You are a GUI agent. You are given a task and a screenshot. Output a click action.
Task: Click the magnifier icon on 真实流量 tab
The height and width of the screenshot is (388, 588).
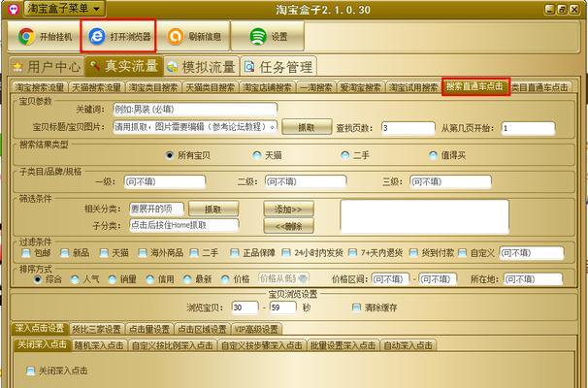click(x=94, y=66)
